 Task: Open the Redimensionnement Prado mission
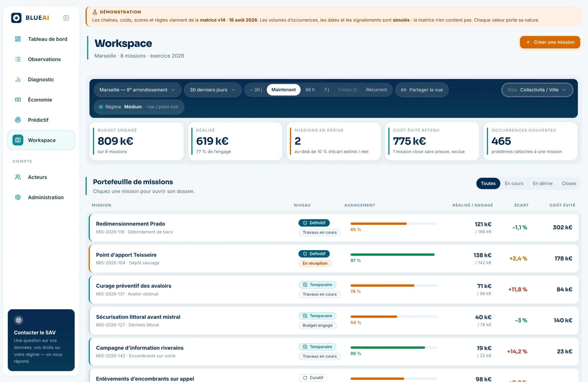coord(333,228)
